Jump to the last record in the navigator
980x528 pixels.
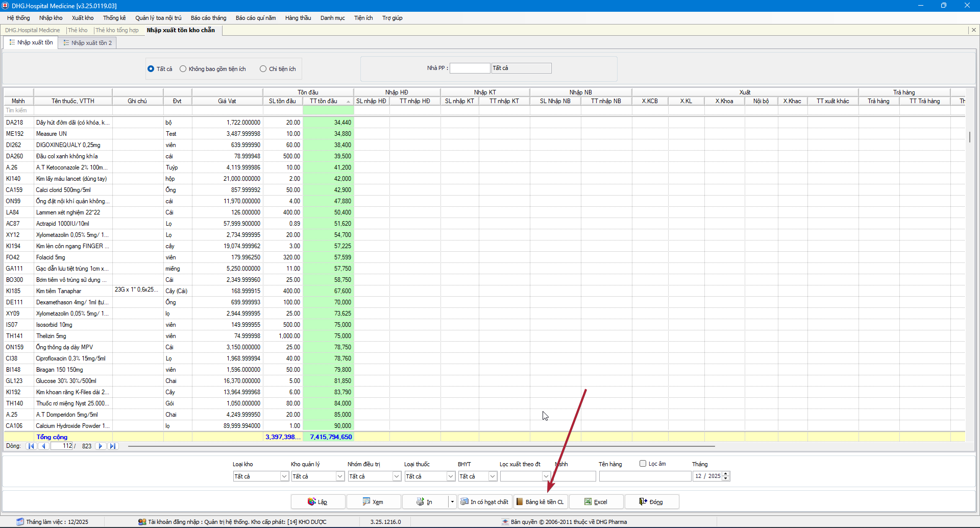113,446
